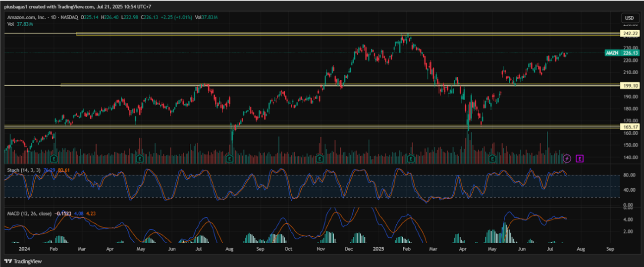
Task: Click the 80.00 label on the Stoch scale
Action: pos(630,175)
